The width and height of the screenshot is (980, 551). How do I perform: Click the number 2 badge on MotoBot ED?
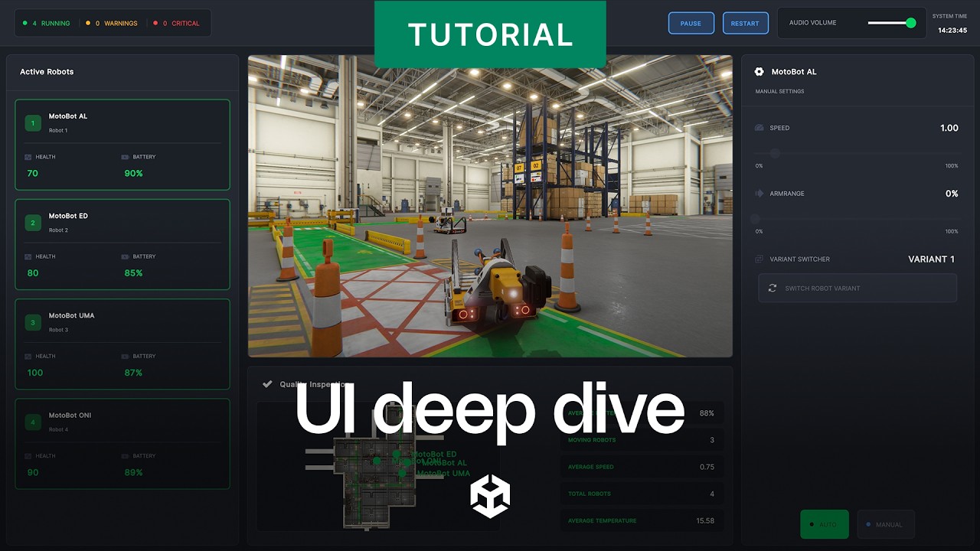coord(33,223)
